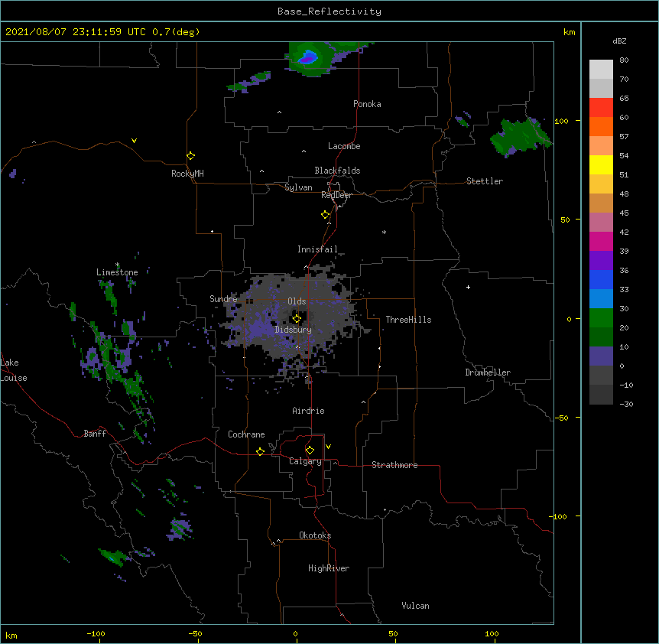Click the Banff label
The height and width of the screenshot is (644, 659).
pyautogui.click(x=95, y=434)
